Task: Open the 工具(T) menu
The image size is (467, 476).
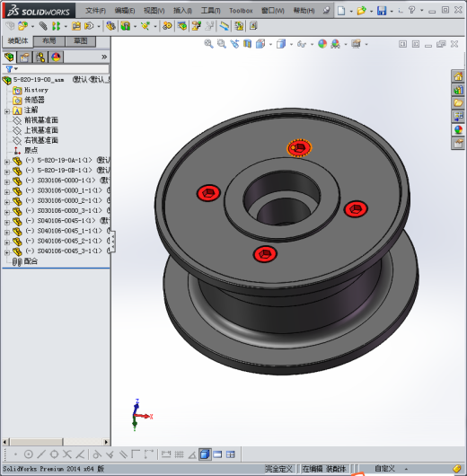Action: pos(210,11)
